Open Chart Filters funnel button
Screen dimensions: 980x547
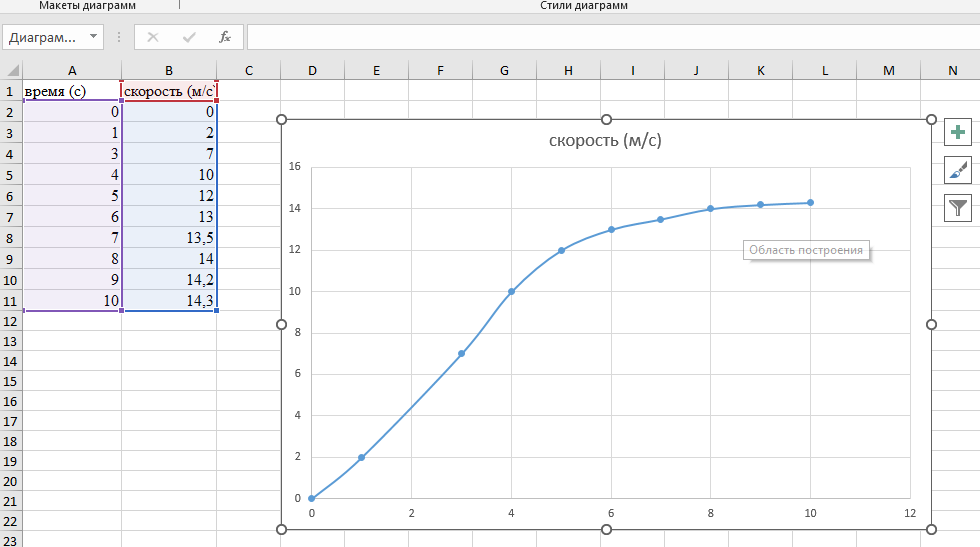pos(958,207)
